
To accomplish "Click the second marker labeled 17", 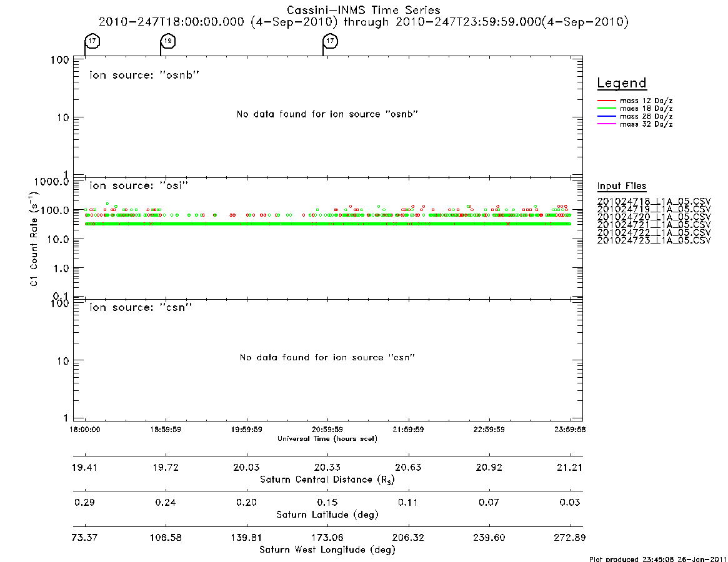I will point(330,41).
